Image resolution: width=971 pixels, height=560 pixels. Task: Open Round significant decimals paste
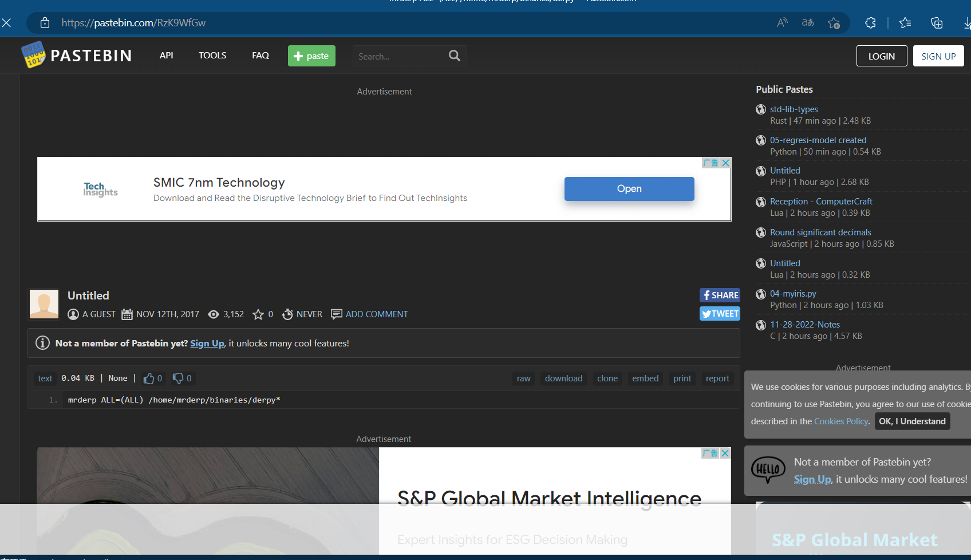point(820,232)
